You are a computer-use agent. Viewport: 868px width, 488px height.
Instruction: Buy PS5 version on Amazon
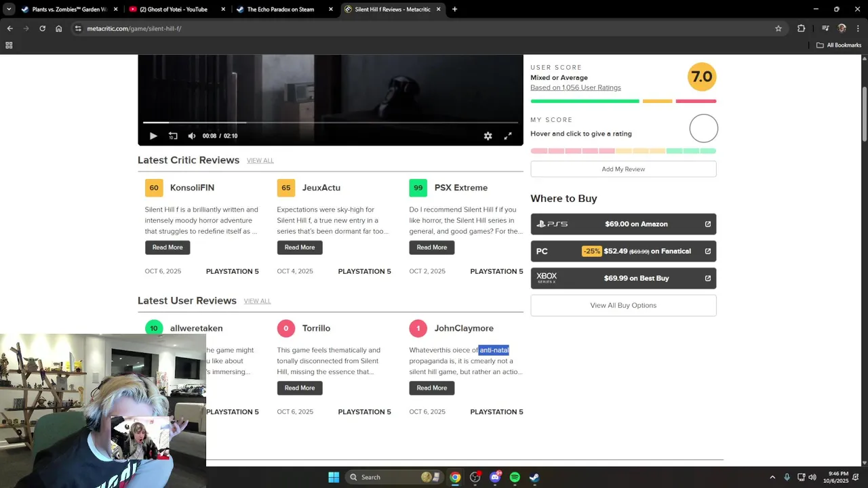coord(623,224)
